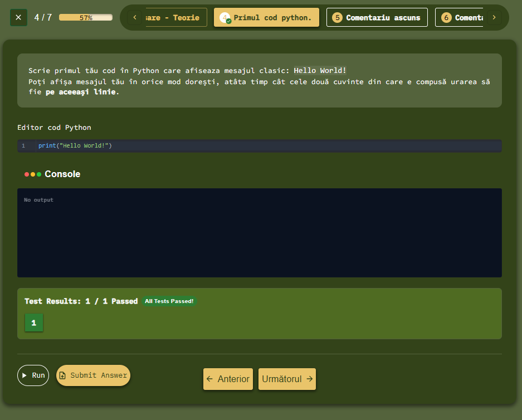Click the right arrow icon in Următorul
This screenshot has height=420, width=522.
click(x=310, y=379)
